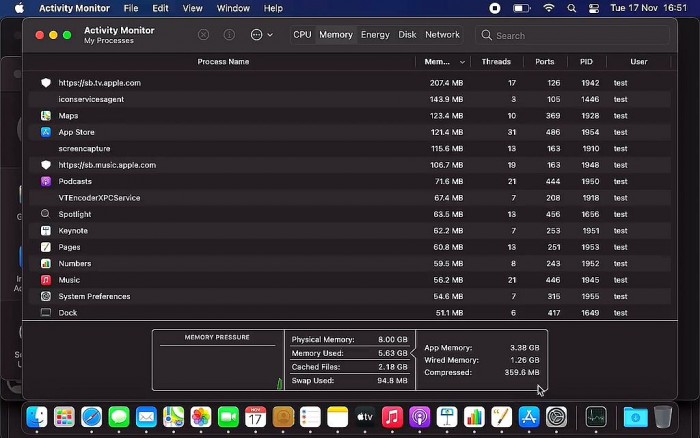Switch to the CPU tab
Image resolution: width=700 pixels, height=438 pixels.
click(x=302, y=35)
